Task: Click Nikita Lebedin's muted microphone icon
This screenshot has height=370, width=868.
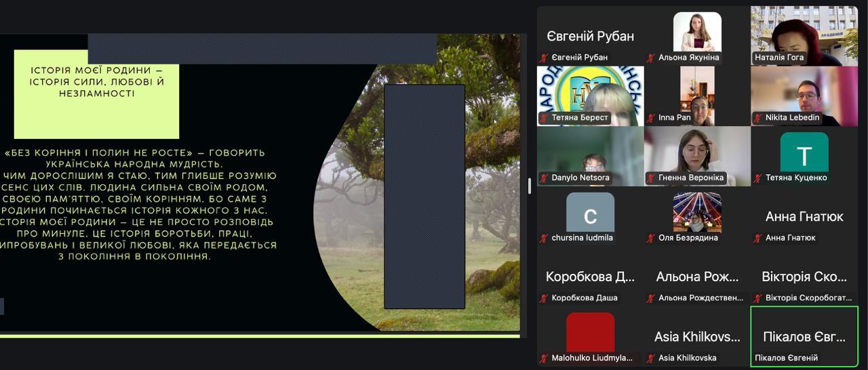Action: click(758, 118)
